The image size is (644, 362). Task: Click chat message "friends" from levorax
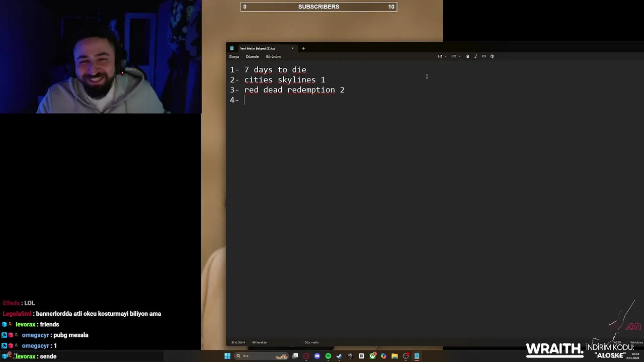[49, 324]
